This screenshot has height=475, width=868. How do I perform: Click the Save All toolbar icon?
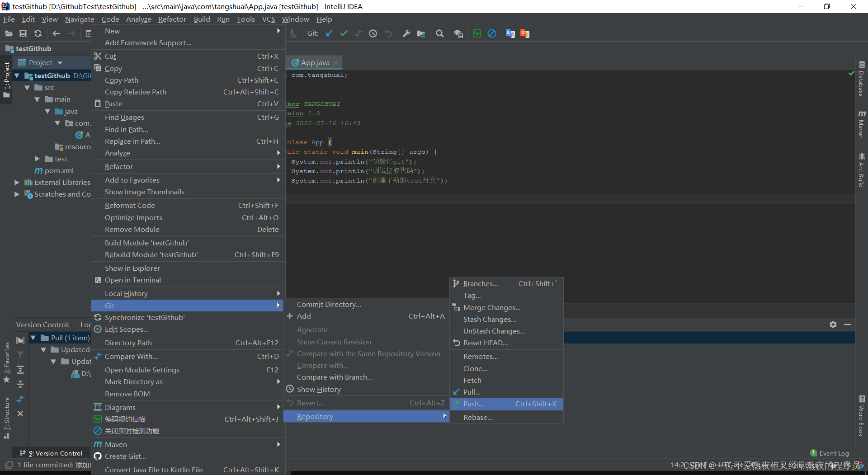pyautogui.click(x=23, y=33)
